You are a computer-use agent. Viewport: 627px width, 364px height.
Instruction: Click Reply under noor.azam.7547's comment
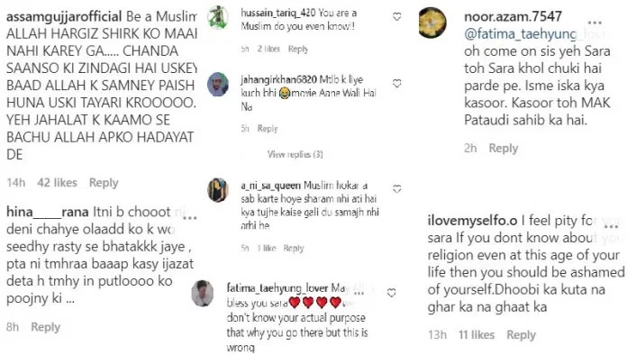pyautogui.click(x=503, y=149)
